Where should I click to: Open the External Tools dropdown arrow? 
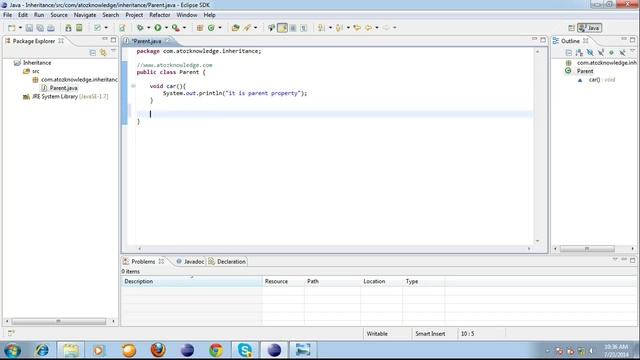click(x=184, y=28)
